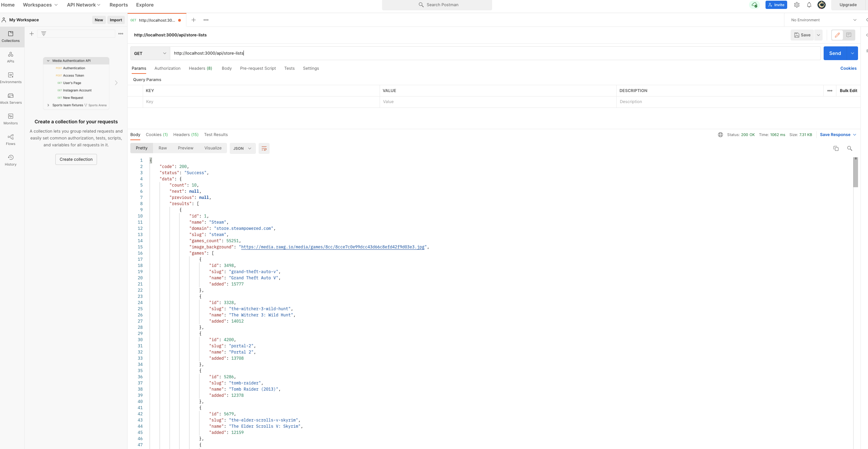This screenshot has height=449, width=868.
Task: Open the Mock Servers sidebar panel
Action: [x=11, y=99]
